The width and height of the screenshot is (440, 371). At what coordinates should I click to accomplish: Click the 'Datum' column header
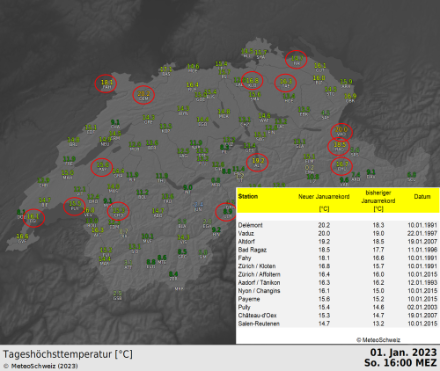(x=422, y=197)
